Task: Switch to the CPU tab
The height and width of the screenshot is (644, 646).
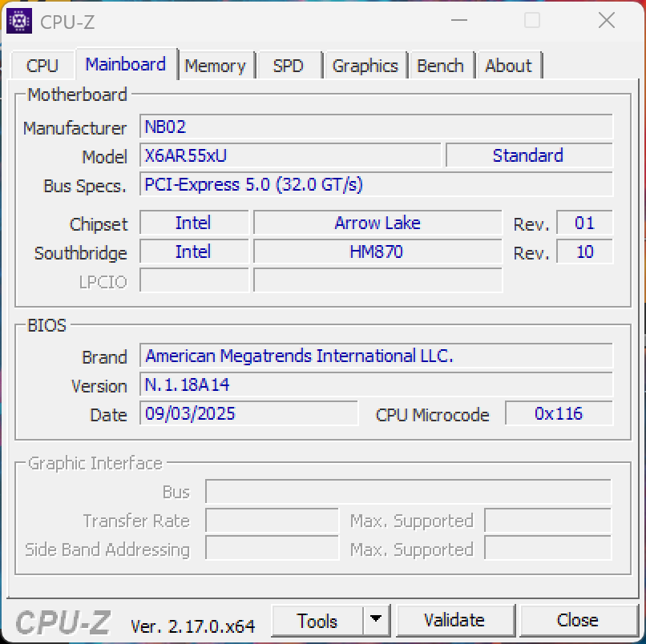Action: [42, 66]
